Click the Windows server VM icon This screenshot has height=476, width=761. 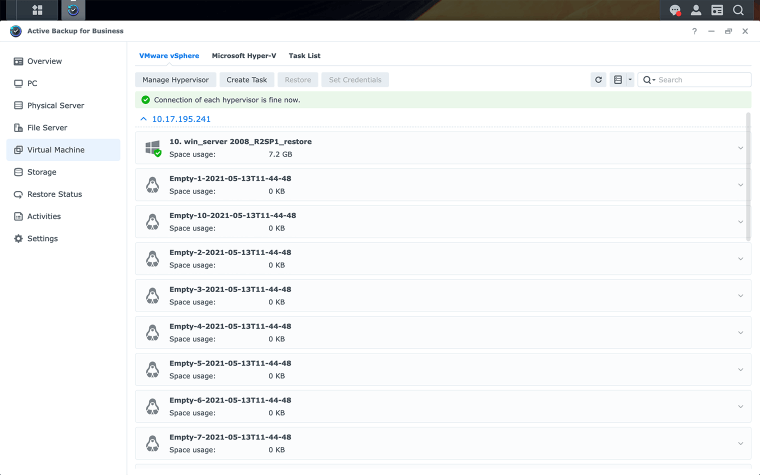[153, 148]
